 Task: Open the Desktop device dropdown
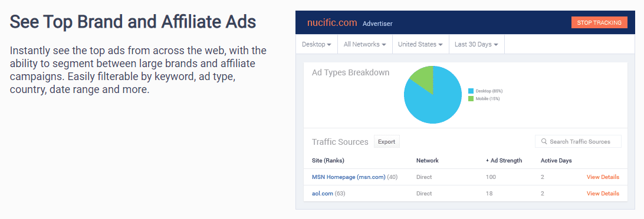(317, 44)
